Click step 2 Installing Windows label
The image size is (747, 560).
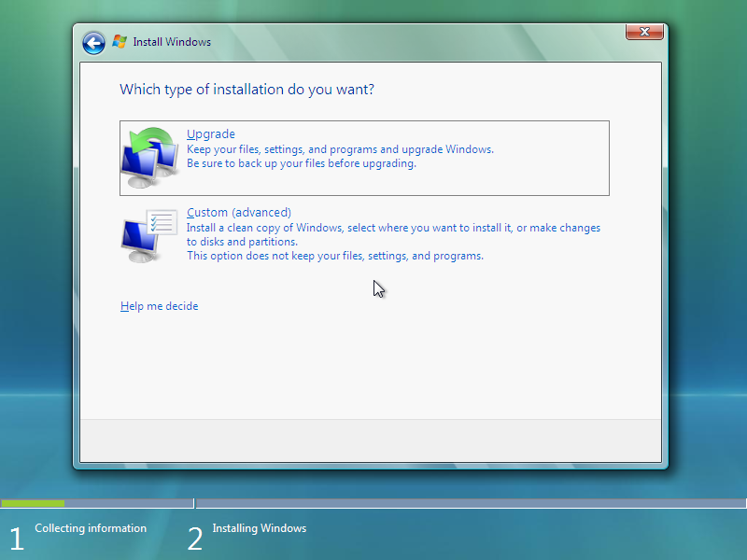259,528
